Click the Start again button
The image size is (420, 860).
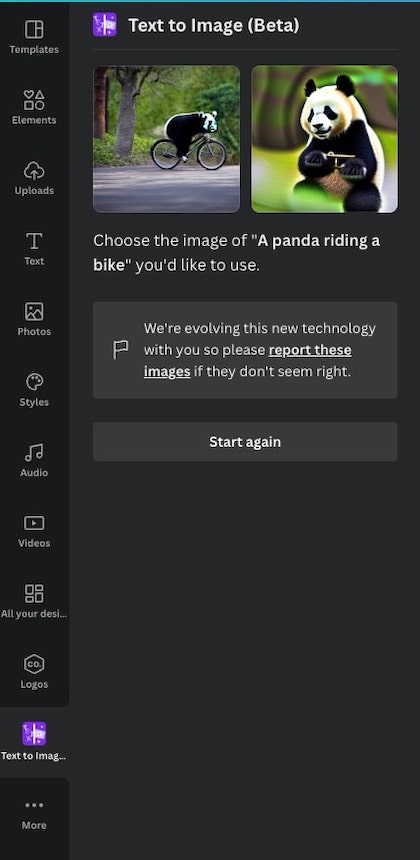(x=245, y=442)
